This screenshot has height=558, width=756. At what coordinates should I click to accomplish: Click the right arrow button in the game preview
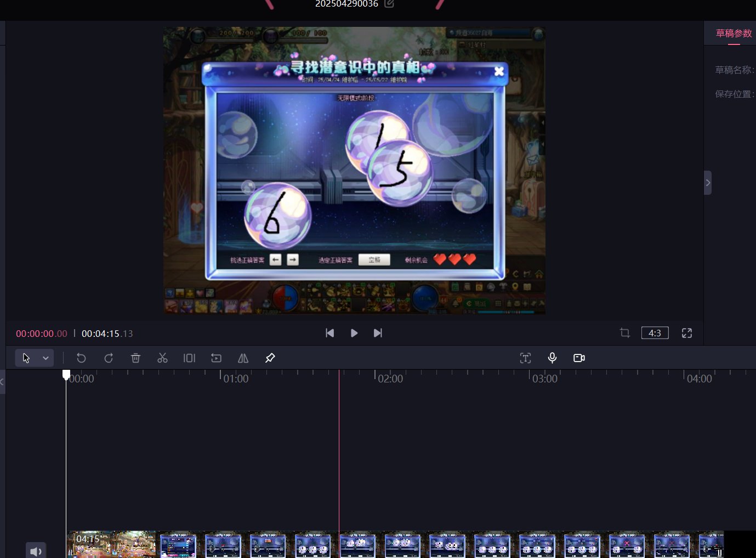293,260
